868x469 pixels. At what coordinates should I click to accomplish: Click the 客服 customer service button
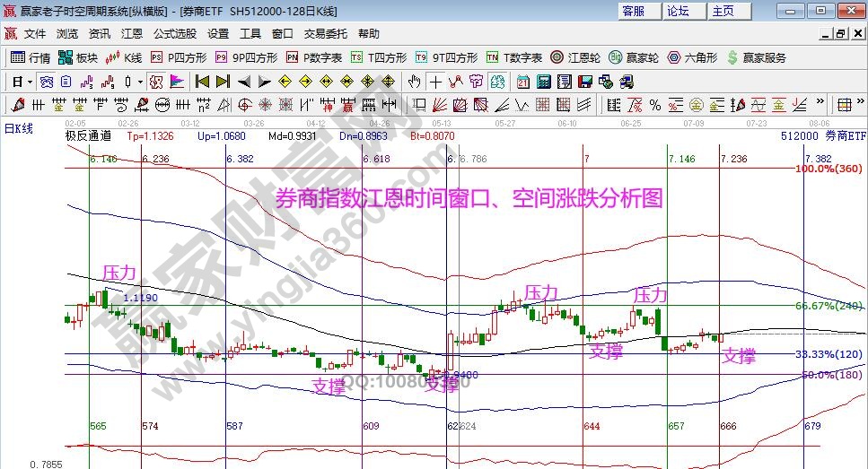633,11
